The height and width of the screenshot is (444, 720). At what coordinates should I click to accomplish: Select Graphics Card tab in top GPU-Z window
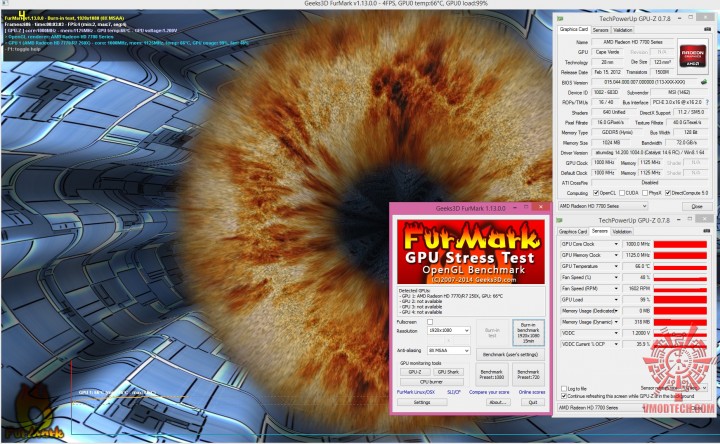[574, 29]
